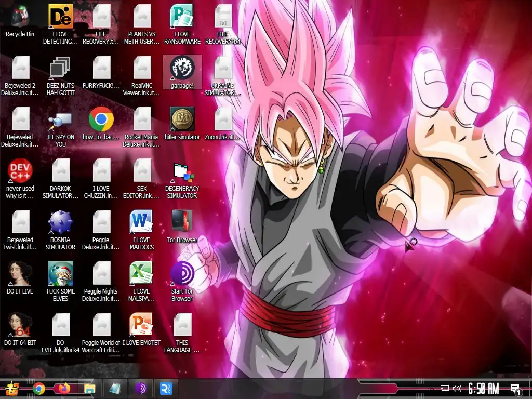Open the notepad app pinned on taskbar

pyautogui.click(x=115, y=389)
